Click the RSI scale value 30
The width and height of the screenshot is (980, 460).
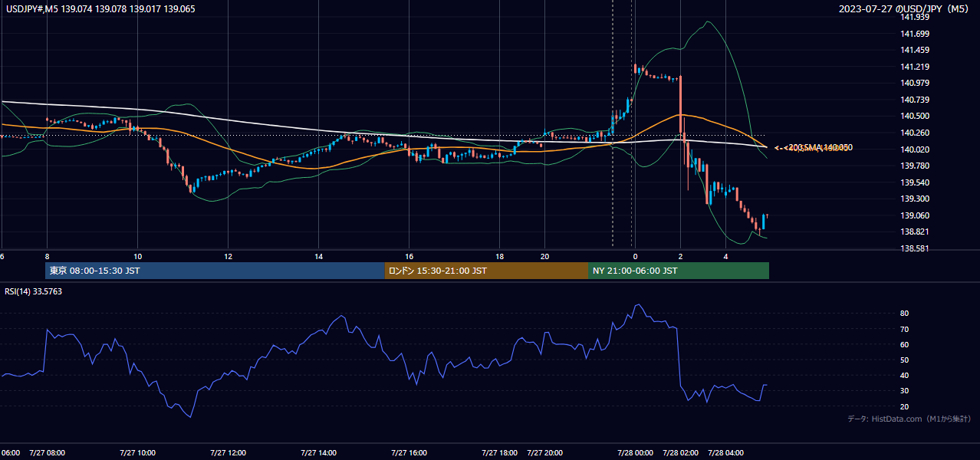tap(904, 391)
